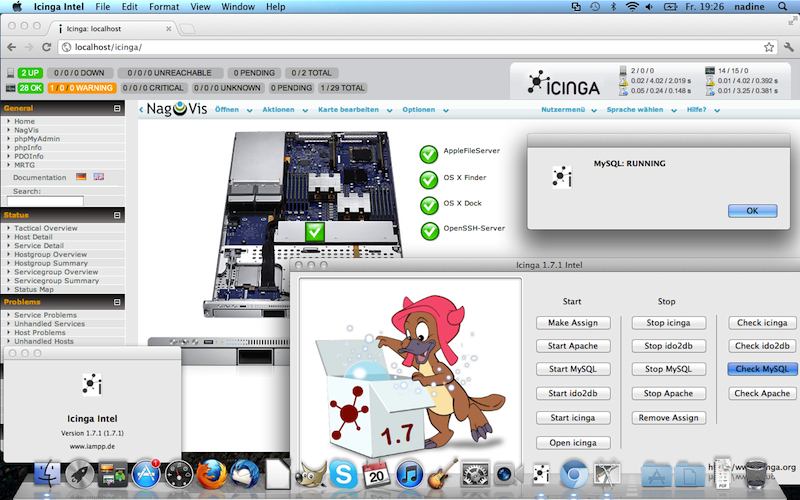The image size is (800, 500).
Task: Open phpMyAdmin link in sidebar
Action: (37, 139)
